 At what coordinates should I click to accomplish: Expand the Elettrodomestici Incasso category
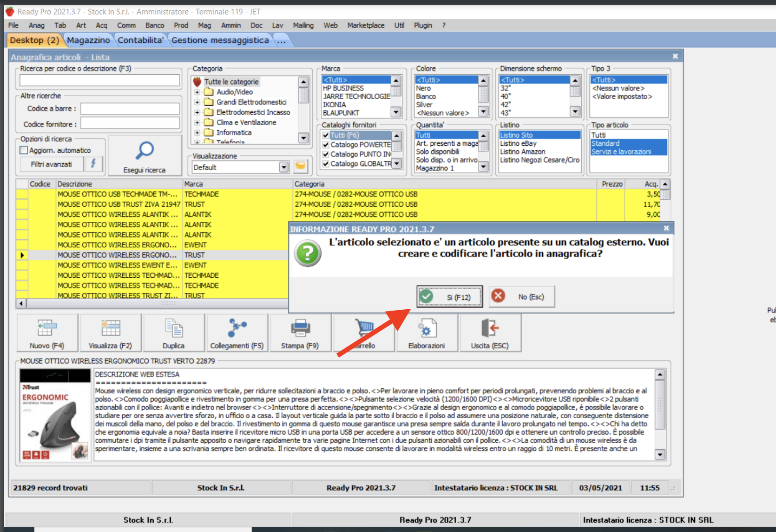(198, 112)
